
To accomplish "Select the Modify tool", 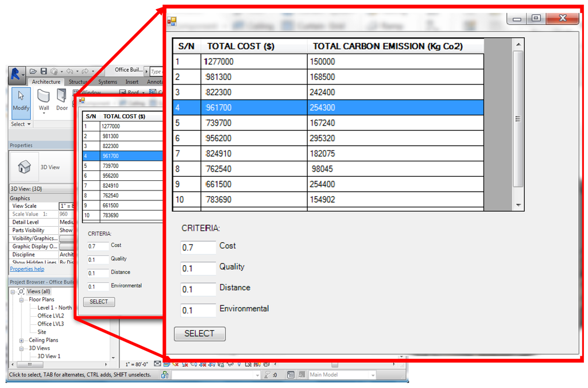I will [21, 101].
